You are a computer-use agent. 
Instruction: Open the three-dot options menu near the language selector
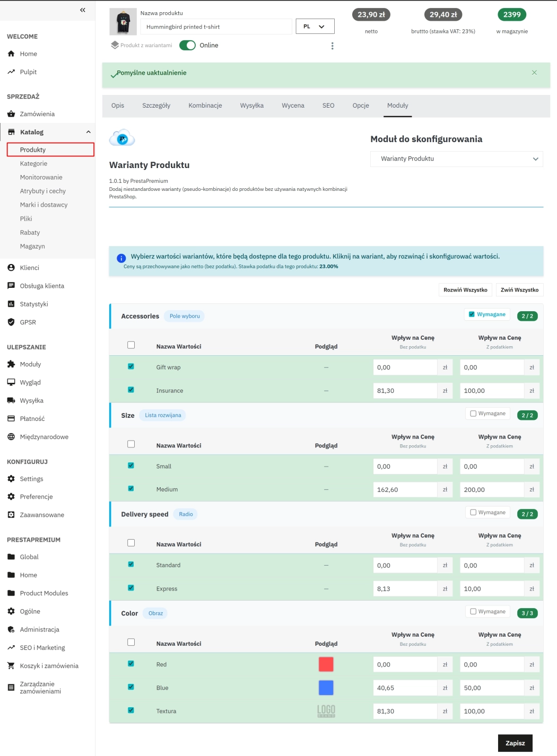(333, 46)
